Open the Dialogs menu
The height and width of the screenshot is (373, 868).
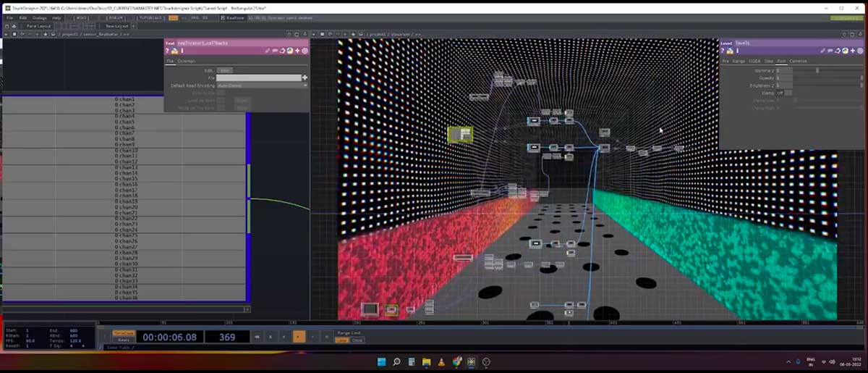39,17
